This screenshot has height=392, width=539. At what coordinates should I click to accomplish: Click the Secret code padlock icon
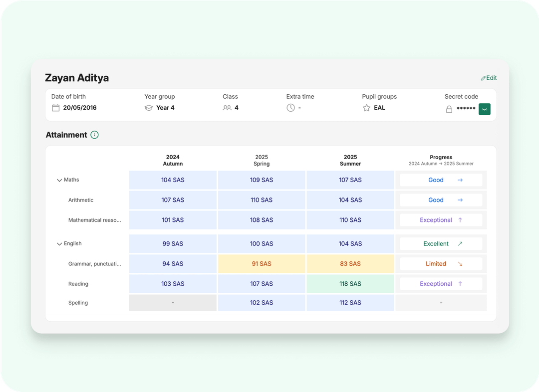click(449, 109)
